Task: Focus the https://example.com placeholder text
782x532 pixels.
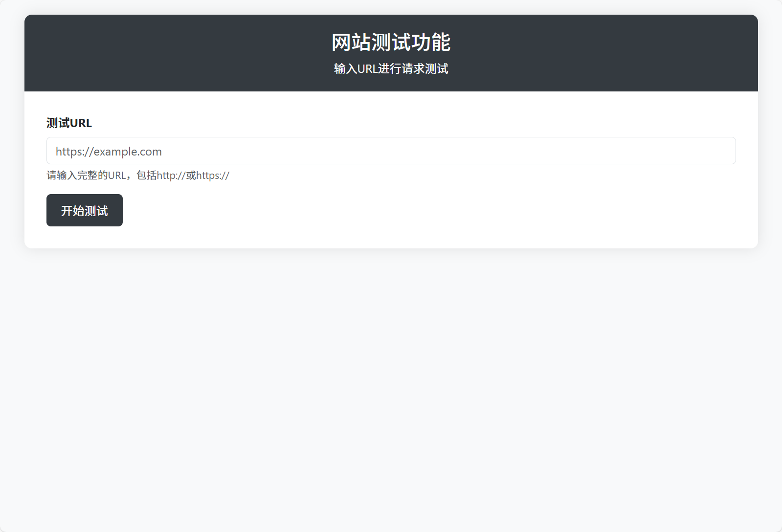Action: (109, 152)
